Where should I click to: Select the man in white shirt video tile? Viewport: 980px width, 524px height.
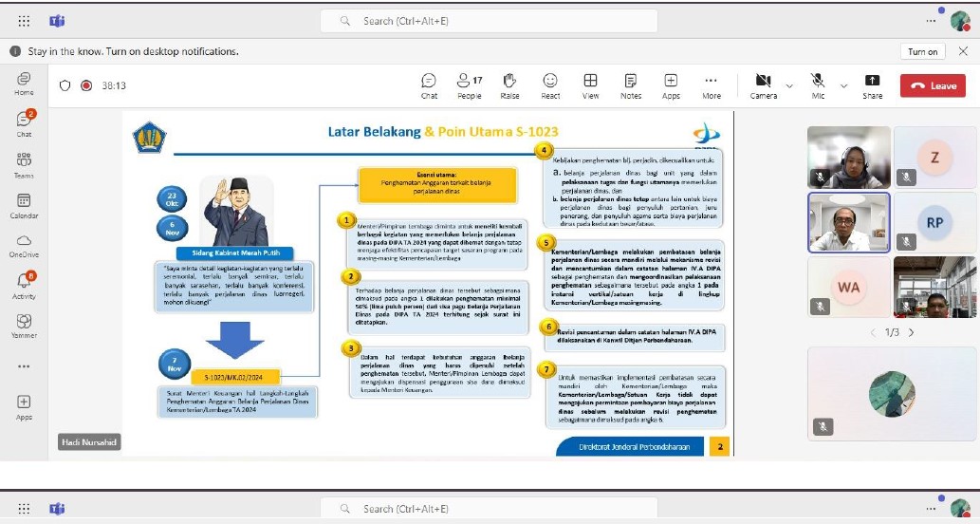(849, 223)
